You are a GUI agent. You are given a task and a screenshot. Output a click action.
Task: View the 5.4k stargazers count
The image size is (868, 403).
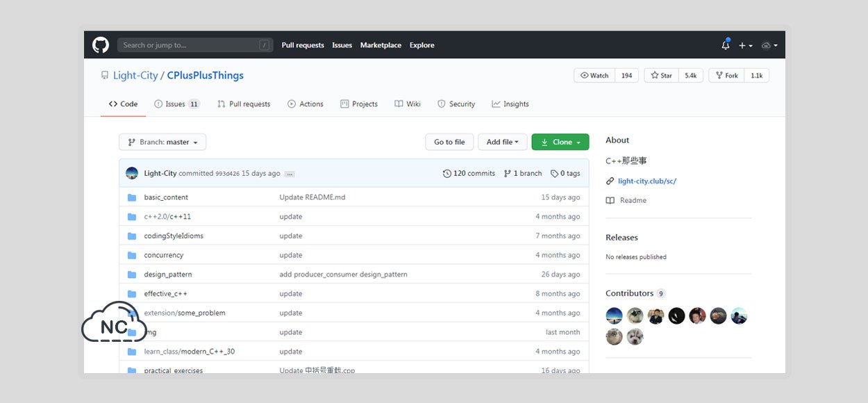[x=691, y=76]
